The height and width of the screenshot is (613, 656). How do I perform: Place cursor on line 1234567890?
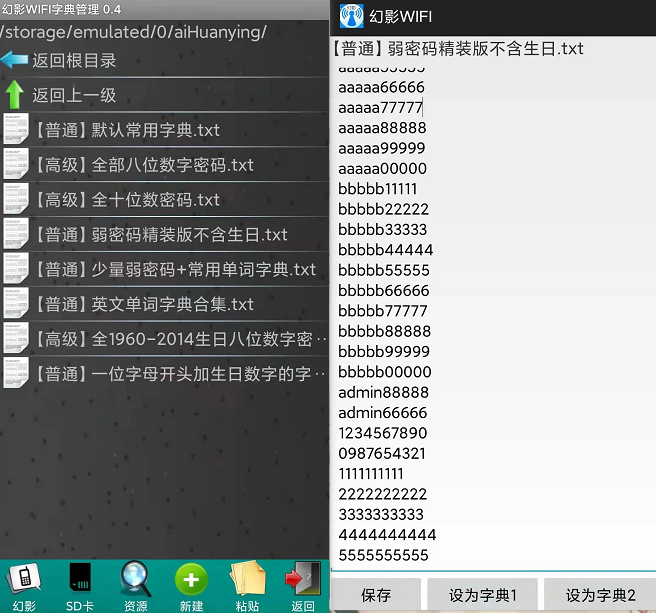(382, 433)
